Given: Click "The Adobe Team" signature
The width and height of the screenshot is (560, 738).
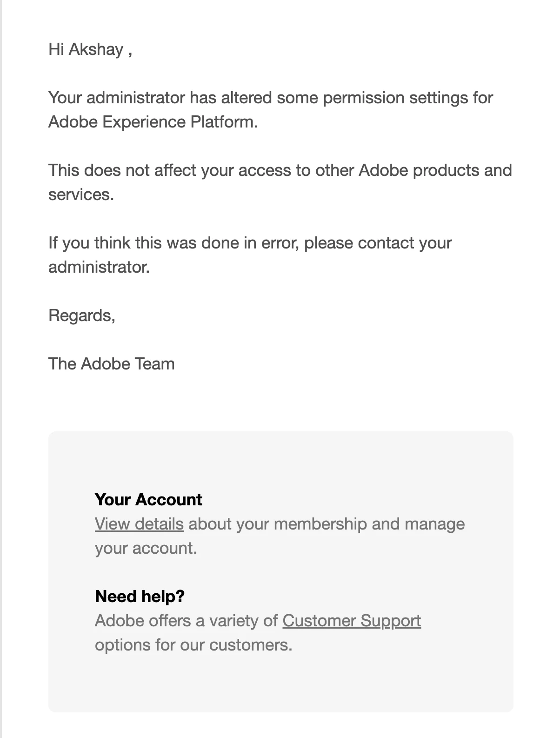Looking at the screenshot, I should tap(112, 364).
